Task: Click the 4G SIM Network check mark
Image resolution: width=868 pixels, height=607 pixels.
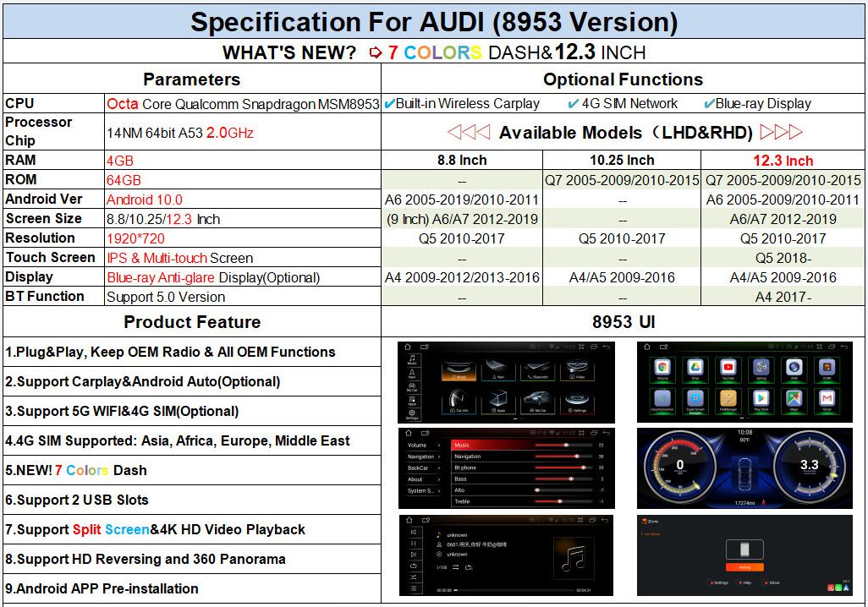Action: (x=574, y=103)
